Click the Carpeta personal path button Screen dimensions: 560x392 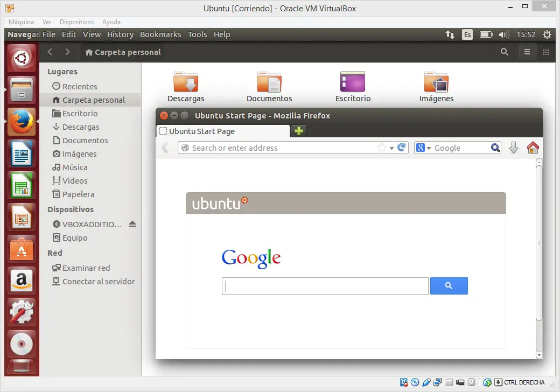(123, 52)
